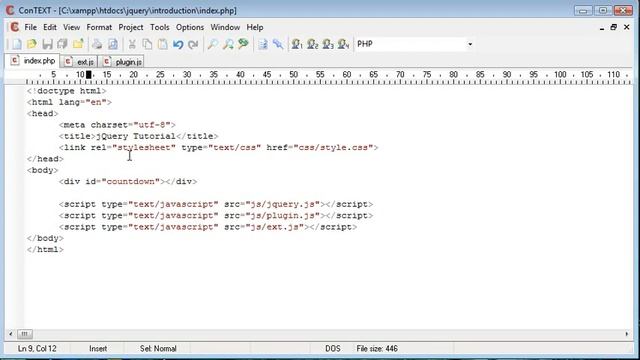Viewport: 640px width, 360px height.
Task: Click the Insert mode status indicator
Action: click(98, 349)
